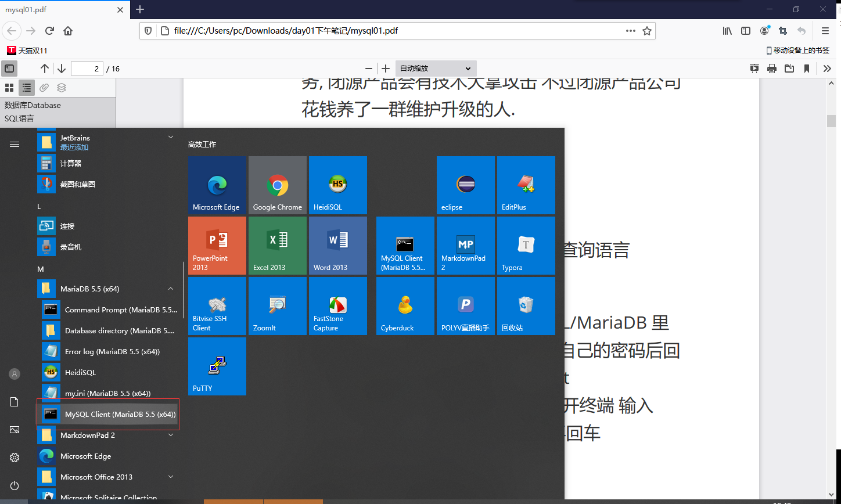The image size is (841, 504).
Task: Toggle the PDF sidebar panel
Action: click(x=9, y=69)
